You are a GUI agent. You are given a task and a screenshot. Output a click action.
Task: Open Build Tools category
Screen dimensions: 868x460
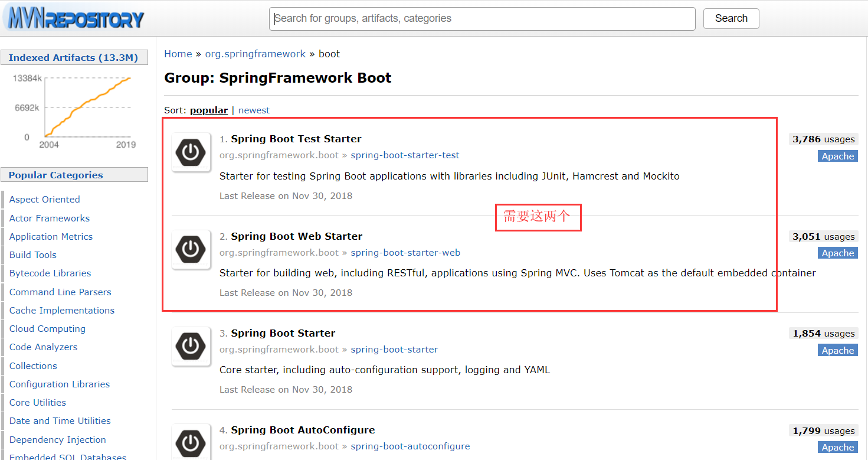pyautogui.click(x=33, y=255)
